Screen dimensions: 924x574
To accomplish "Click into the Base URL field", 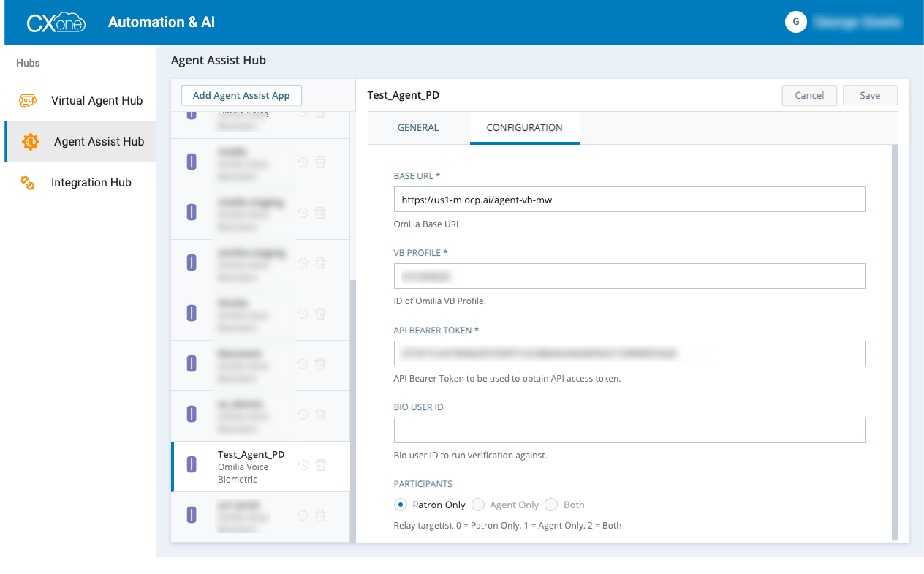I will coord(629,200).
